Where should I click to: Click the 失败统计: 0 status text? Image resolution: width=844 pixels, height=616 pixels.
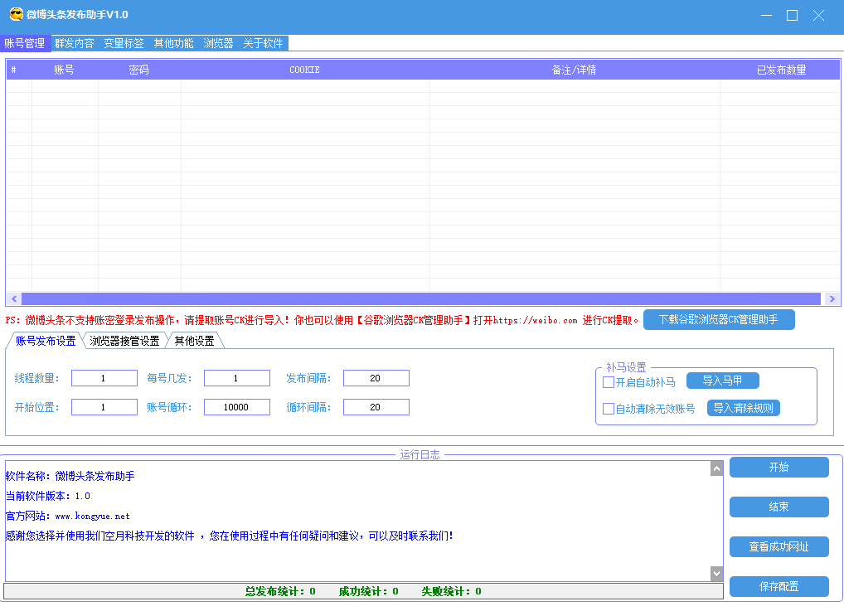click(x=451, y=591)
